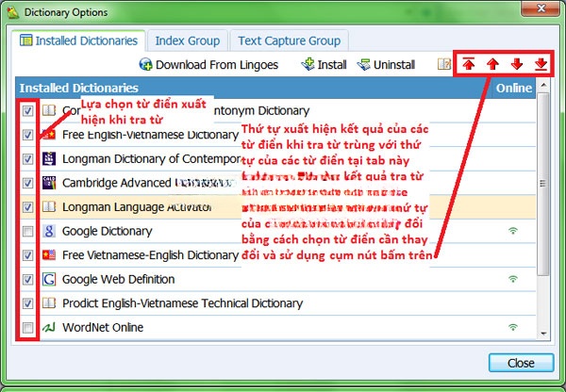Screen dimensions: 566x392
Task: Uncheck Cambridge Advanced dictionary checkbox
Action: pyautogui.click(x=27, y=183)
